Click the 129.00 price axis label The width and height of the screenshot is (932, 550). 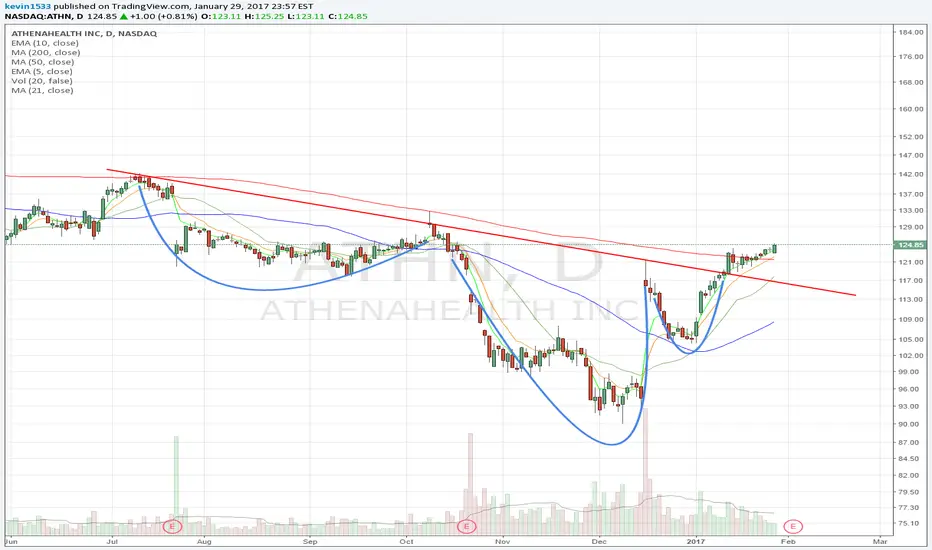911,227
